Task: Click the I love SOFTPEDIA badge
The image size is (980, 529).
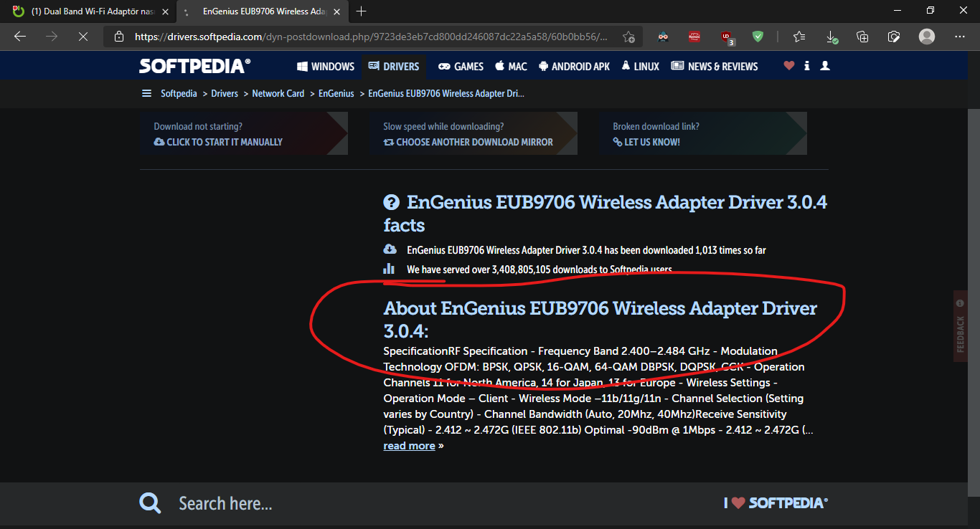Action: (776, 502)
